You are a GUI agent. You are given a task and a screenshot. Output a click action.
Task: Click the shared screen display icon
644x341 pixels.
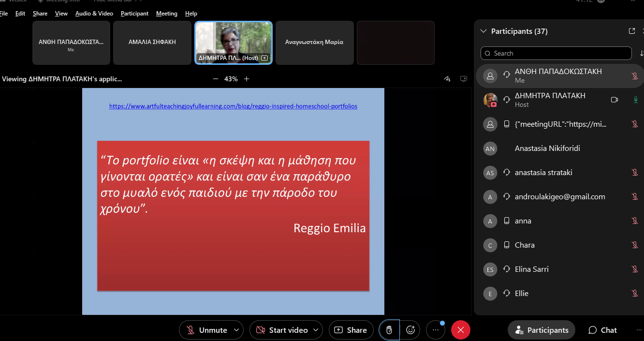pyautogui.click(x=463, y=79)
